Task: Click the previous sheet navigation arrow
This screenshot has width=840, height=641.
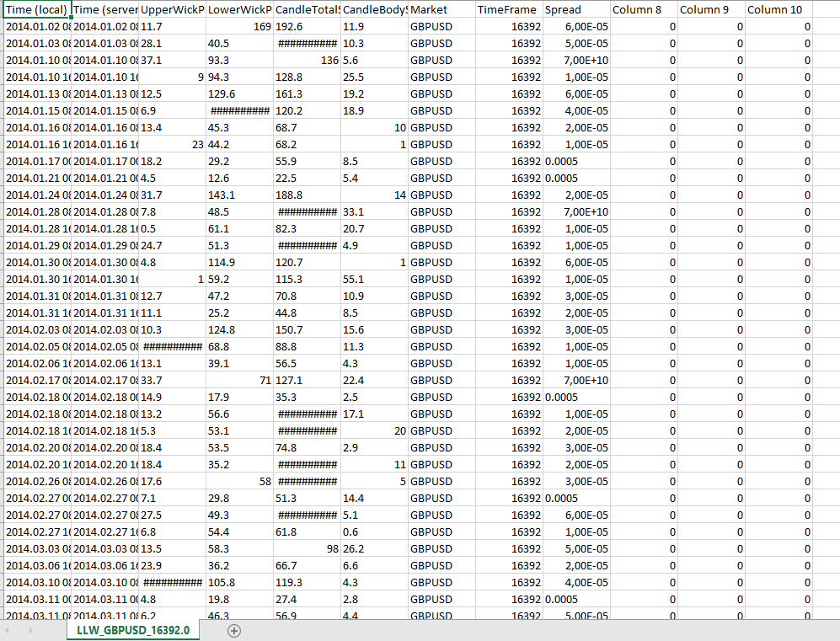Action: [8, 630]
